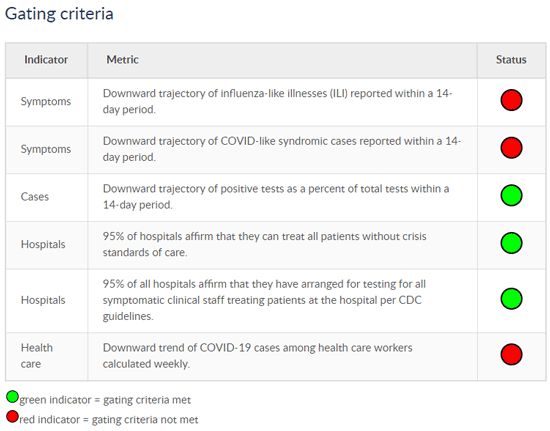Click 'green indicator = gating criteria met' text
Screen dimensions: 550x431
click(x=105, y=400)
